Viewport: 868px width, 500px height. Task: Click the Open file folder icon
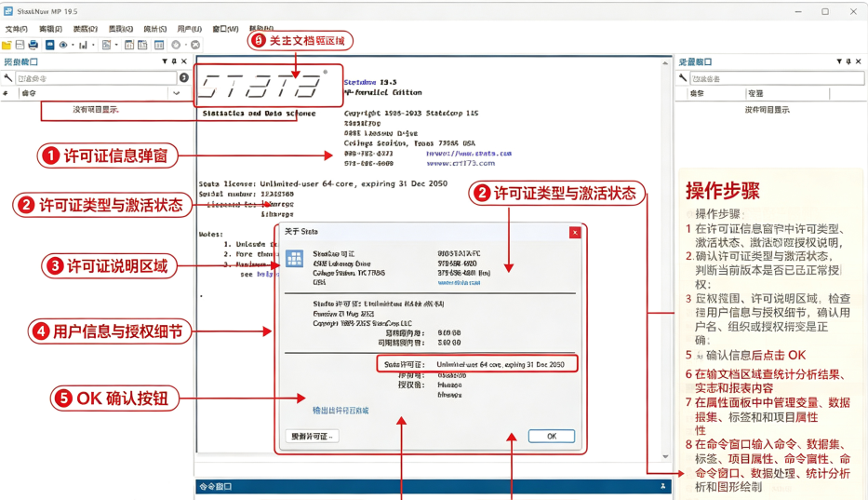click(x=7, y=45)
